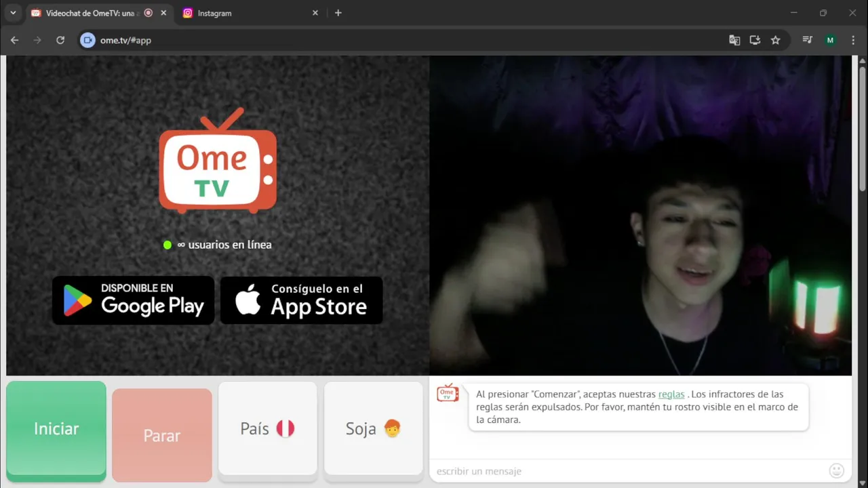Open a new browser tab

coord(338,13)
